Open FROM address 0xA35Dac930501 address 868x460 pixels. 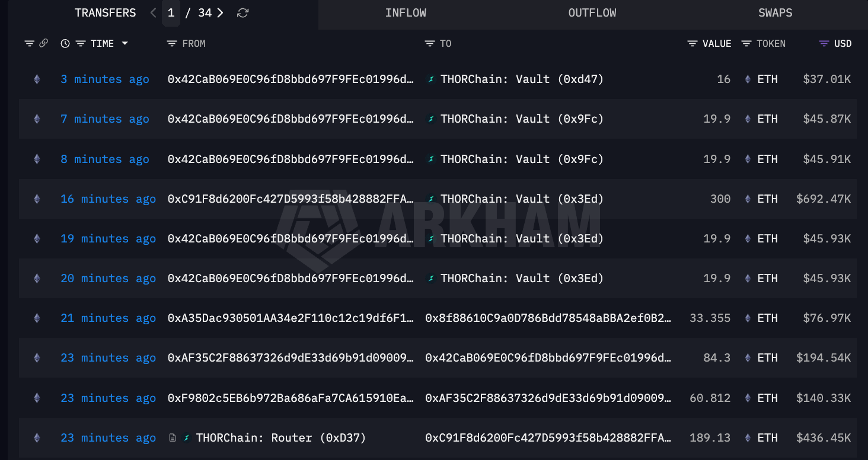(x=291, y=318)
